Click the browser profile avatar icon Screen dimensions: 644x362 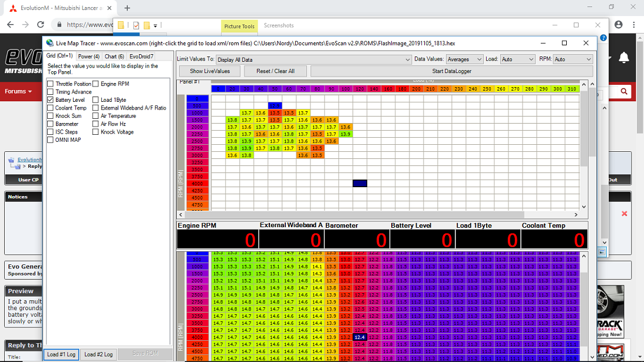(x=618, y=25)
